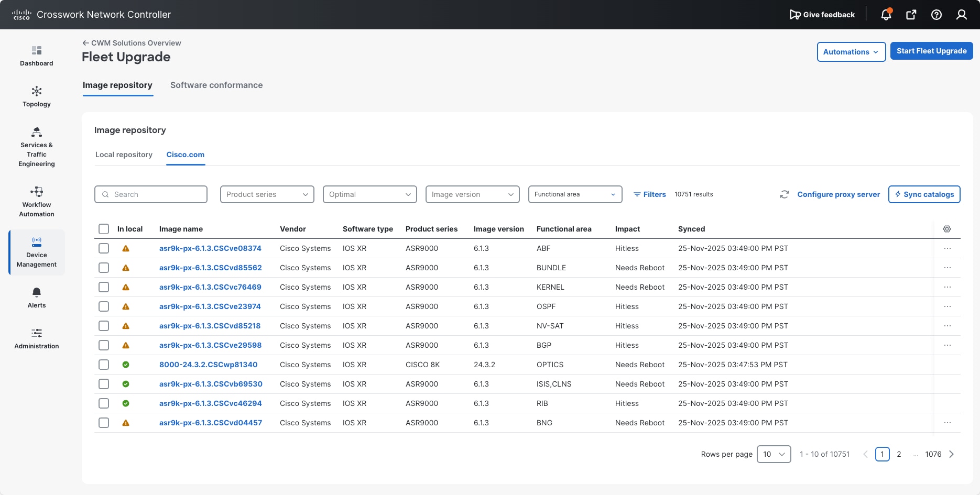Open the column settings gear icon
Screen dimensions: 980x495
click(x=947, y=229)
